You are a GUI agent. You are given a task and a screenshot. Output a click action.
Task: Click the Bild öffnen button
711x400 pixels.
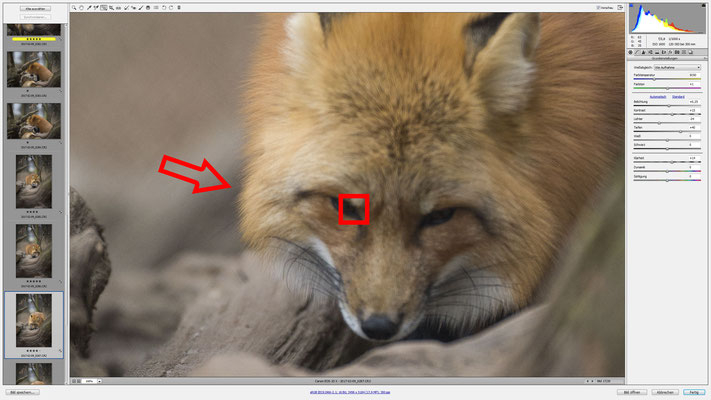(632, 392)
